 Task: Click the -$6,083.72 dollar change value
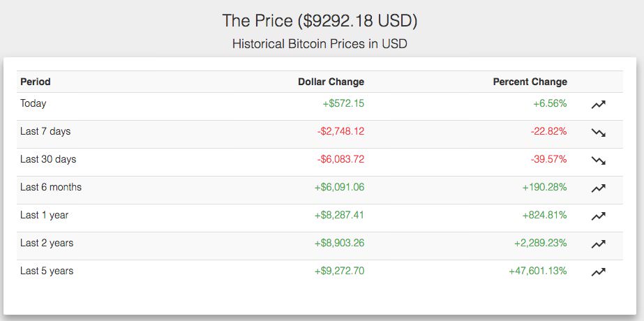(340, 159)
